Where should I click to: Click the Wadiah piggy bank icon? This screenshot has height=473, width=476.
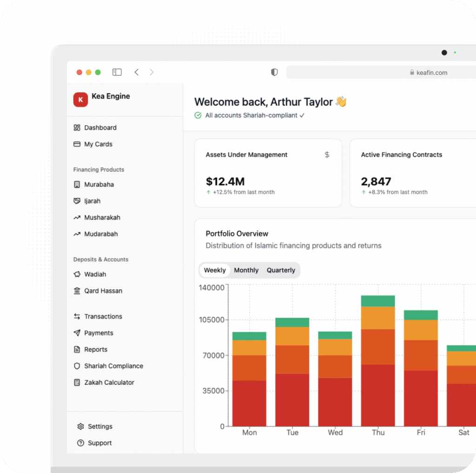coord(77,274)
